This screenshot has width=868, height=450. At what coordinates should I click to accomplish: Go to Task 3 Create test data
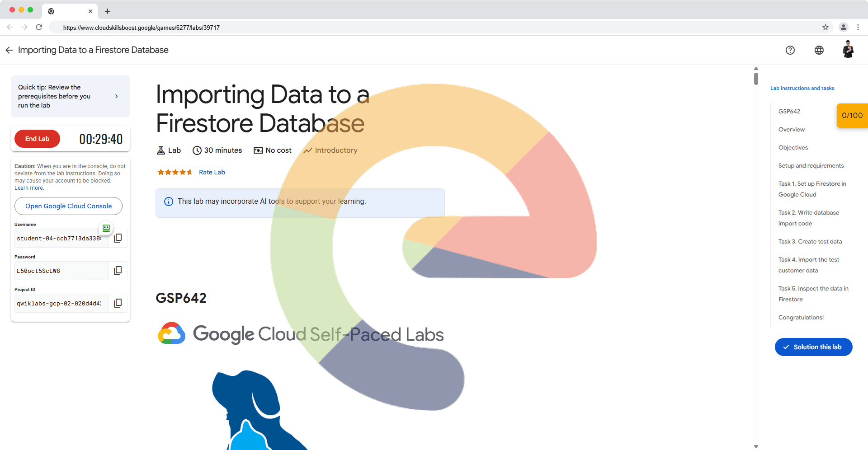(x=810, y=241)
